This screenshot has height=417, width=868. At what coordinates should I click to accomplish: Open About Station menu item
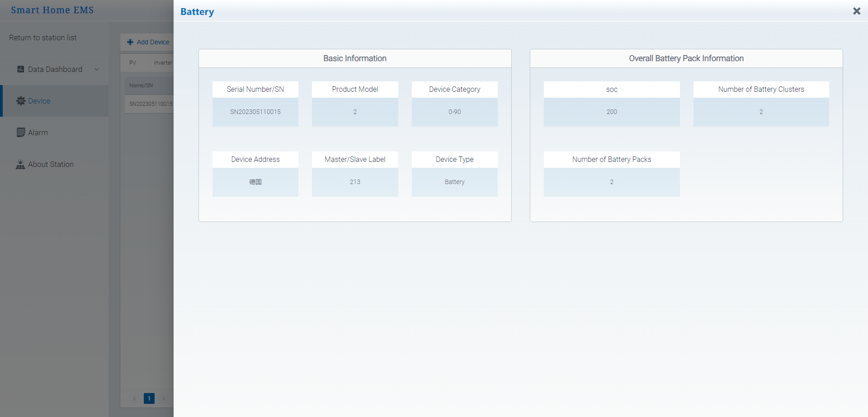click(x=51, y=164)
